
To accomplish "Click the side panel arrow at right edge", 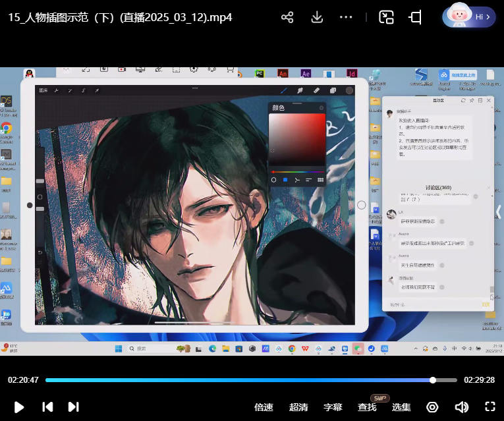I will (x=499, y=212).
